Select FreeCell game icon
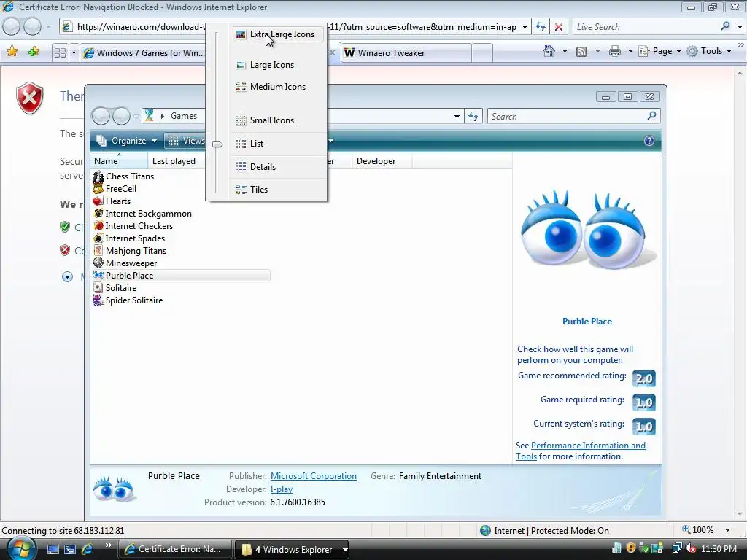This screenshot has width=747, height=560. pos(98,189)
